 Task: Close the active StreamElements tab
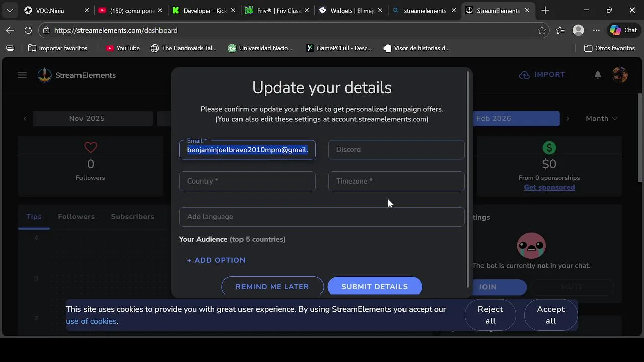click(x=527, y=10)
